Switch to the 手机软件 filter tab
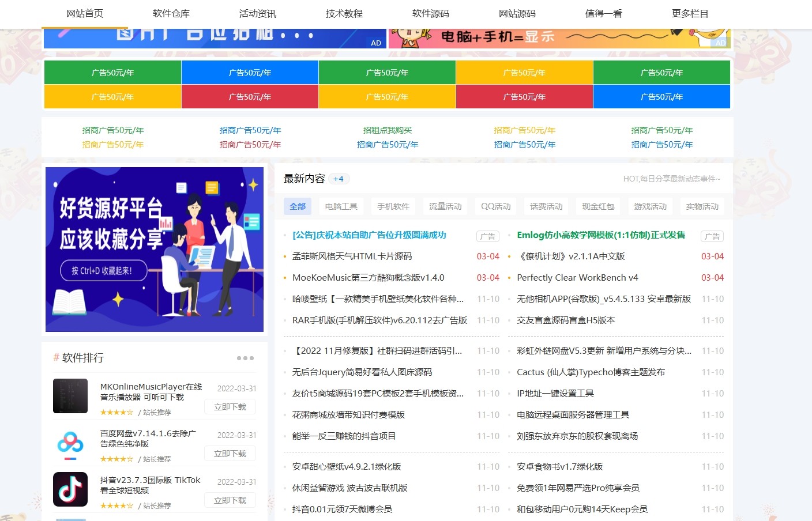The height and width of the screenshot is (521, 812). coord(393,206)
